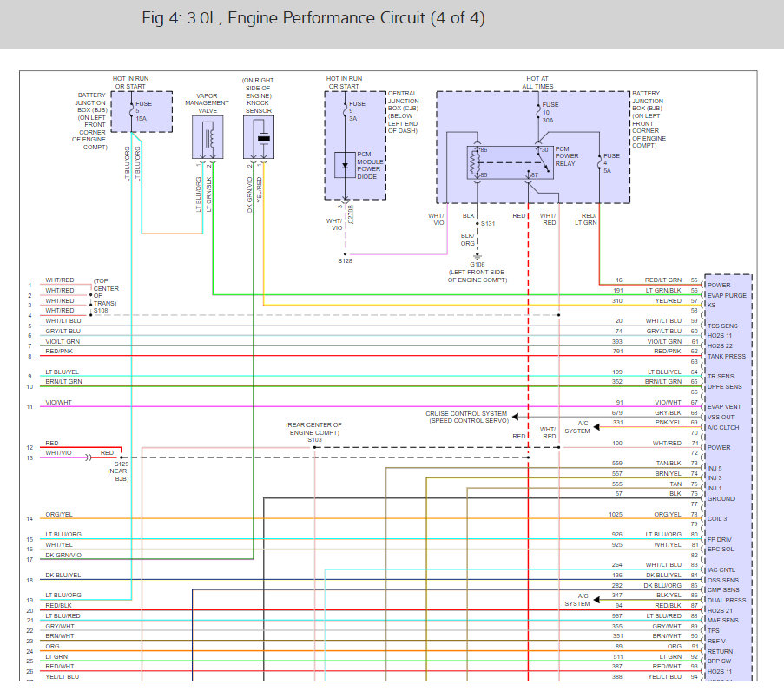Viewport: 784px width, 691px height.
Task: Click the Fig 4 Engine Performance Circuit title
Action: click(313, 18)
